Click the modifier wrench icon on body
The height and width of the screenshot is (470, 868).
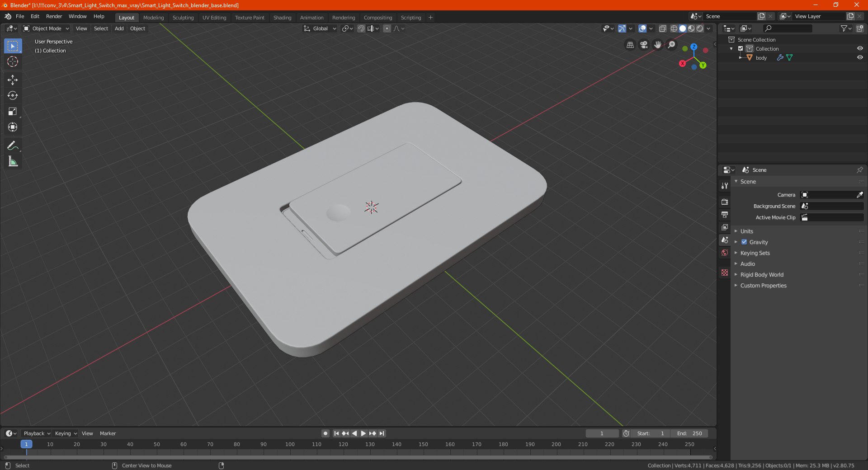pos(780,57)
